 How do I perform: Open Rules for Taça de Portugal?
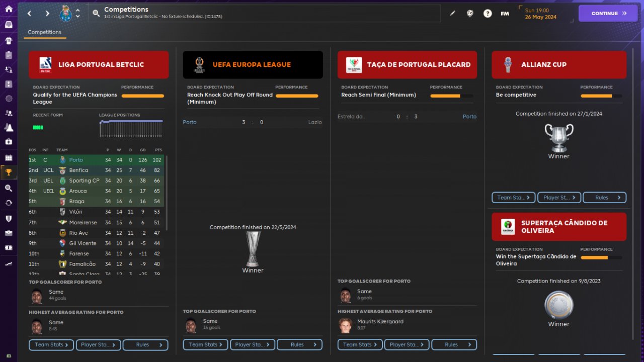tap(454, 345)
